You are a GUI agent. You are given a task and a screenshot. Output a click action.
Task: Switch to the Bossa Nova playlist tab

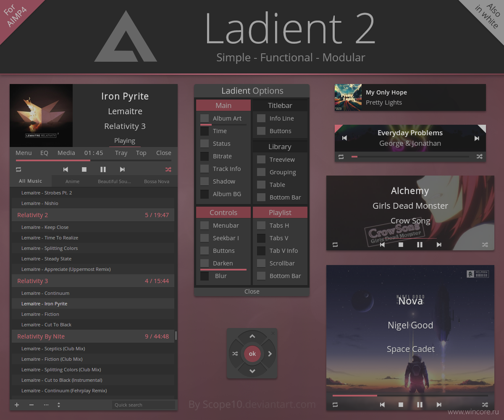(156, 181)
